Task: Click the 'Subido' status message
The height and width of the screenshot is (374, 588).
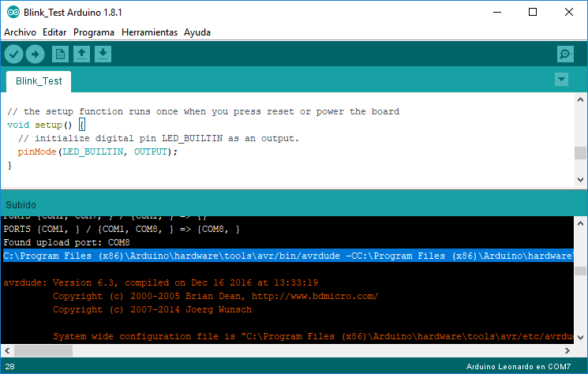Action: click(21, 205)
